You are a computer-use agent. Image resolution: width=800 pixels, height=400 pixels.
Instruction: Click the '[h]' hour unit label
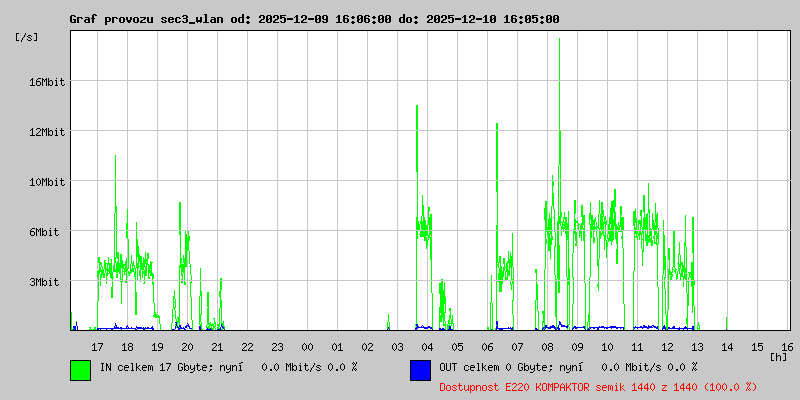779,357
